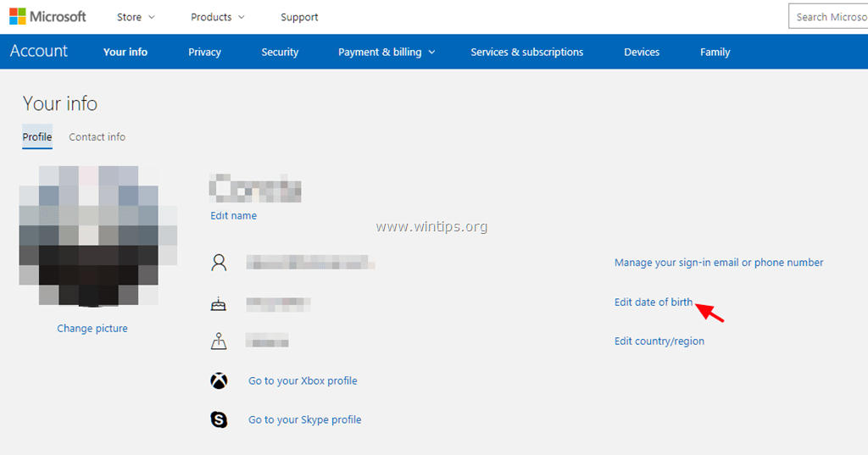This screenshot has height=455, width=868.
Task: Open the Devices section
Action: (642, 52)
